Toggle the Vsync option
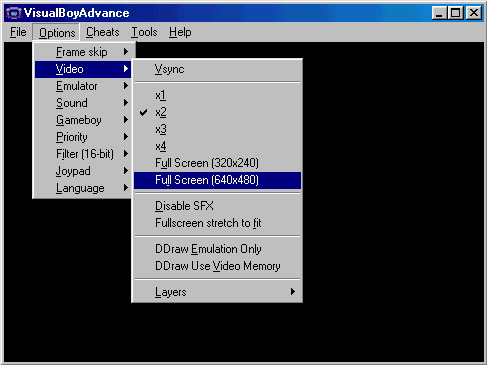The width and height of the screenshot is (487, 365). tap(217, 69)
